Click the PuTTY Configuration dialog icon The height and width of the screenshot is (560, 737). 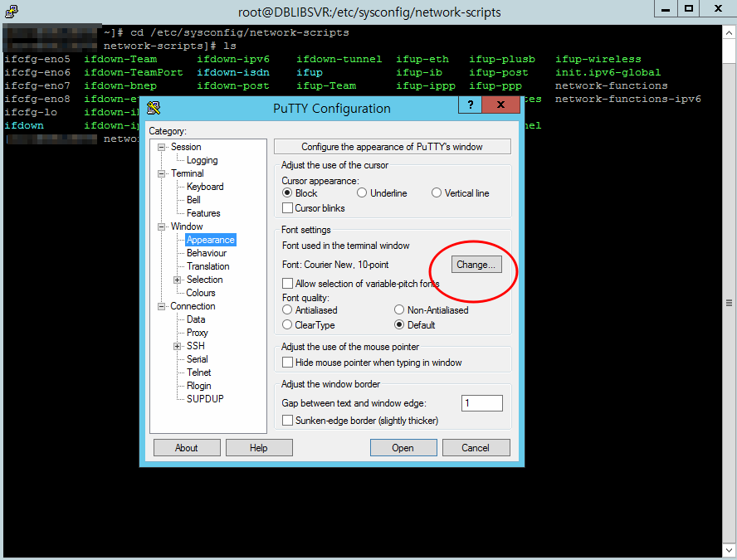coord(154,108)
